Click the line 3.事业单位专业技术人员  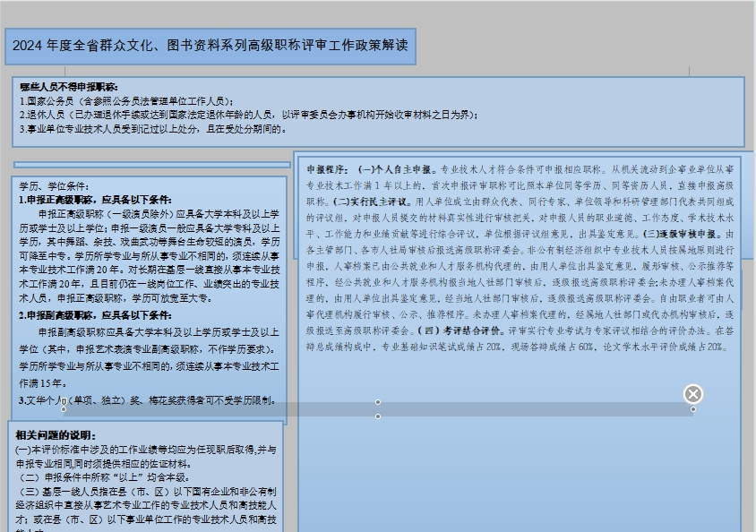click(x=153, y=129)
